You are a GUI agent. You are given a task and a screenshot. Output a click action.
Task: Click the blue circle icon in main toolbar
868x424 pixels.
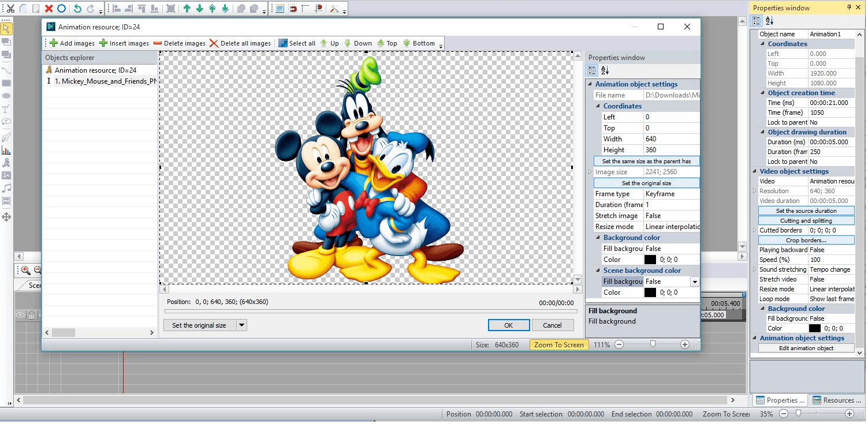(61, 9)
